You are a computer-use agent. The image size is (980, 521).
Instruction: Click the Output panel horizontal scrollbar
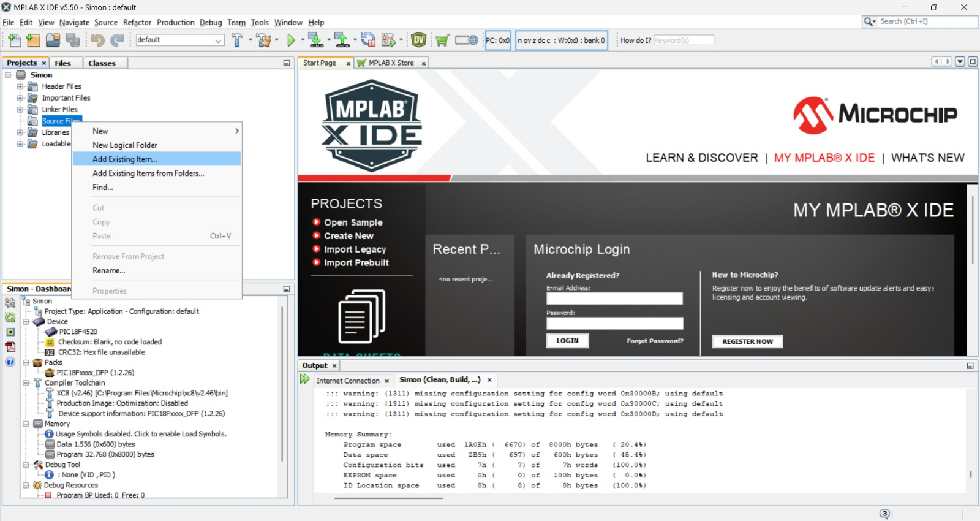tap(388, 498)
